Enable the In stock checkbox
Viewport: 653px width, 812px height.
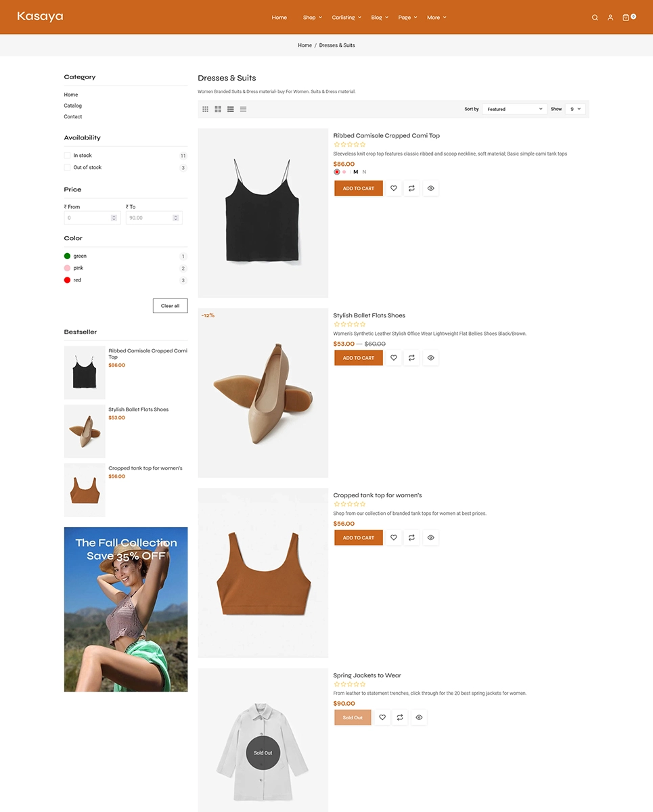68,156
